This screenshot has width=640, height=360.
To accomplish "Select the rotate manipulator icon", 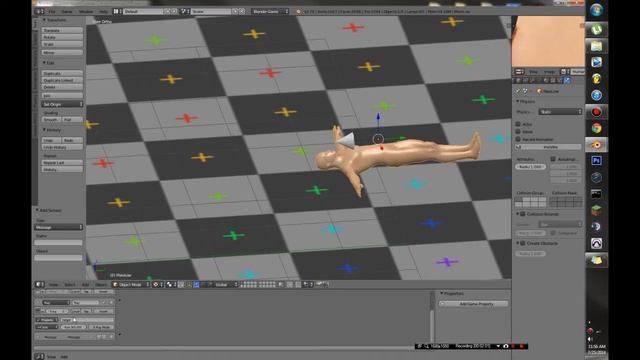I will (x=204, y=284).
